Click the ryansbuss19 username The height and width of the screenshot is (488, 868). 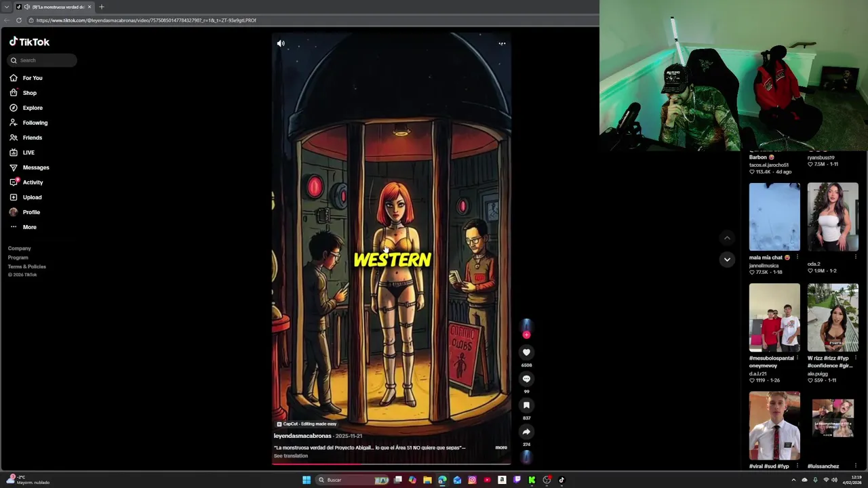(x=821, y=157)
